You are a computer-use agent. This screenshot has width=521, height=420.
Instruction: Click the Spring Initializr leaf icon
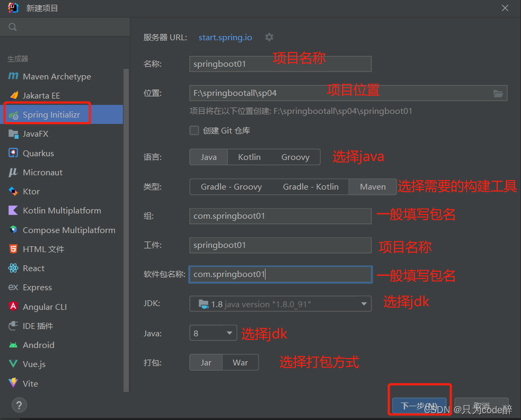pyautogui.click(x=14, y=115)
